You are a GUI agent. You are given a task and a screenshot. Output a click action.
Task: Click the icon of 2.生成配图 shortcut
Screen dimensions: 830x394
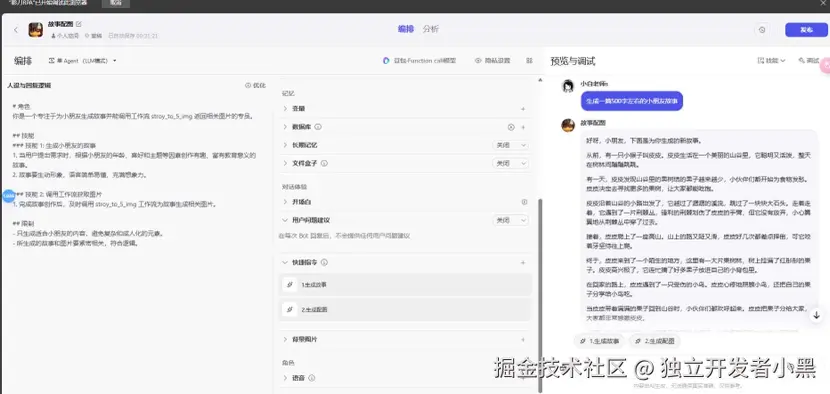click(290, 309)
